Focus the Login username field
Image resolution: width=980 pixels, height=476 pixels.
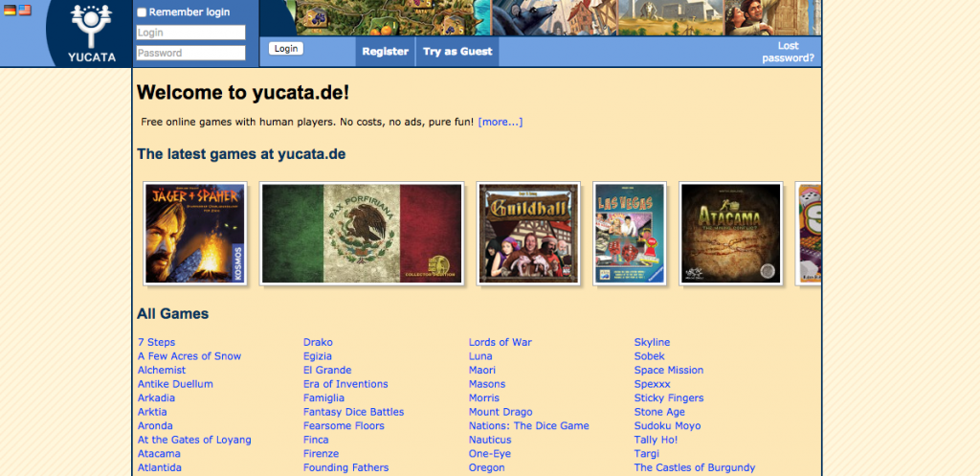point(190,33)
